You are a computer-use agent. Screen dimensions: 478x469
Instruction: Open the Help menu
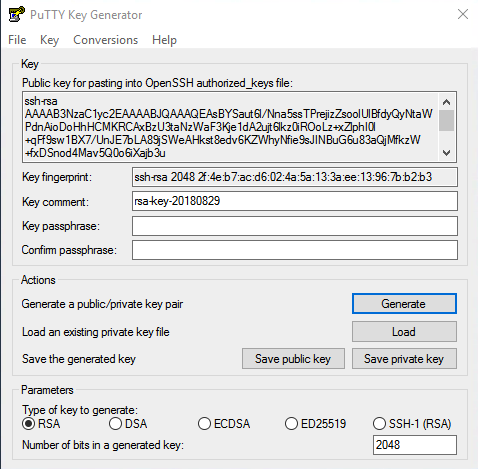(x=164, y=40)
